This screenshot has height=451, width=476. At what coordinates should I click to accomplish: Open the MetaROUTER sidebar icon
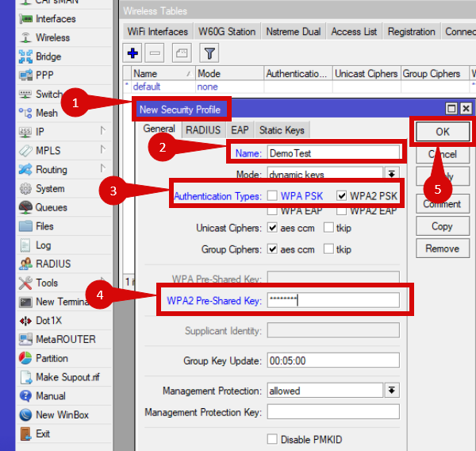(x=26, y=340)
